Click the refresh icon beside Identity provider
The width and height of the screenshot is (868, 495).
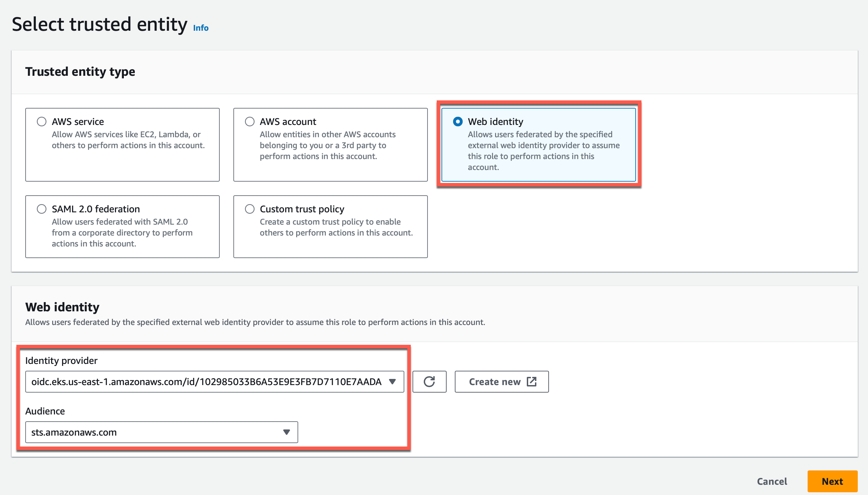429,382
